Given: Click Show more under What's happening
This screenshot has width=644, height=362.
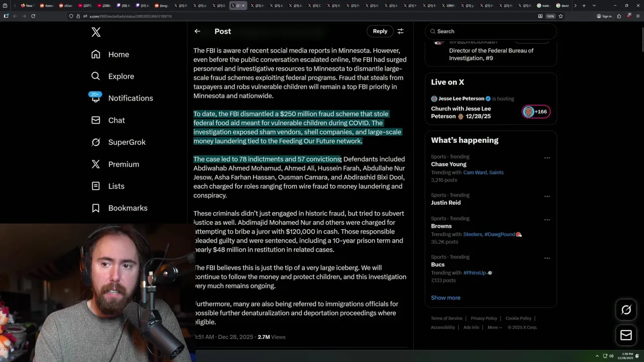Looking at the screenshot, I should click(446, 298).
